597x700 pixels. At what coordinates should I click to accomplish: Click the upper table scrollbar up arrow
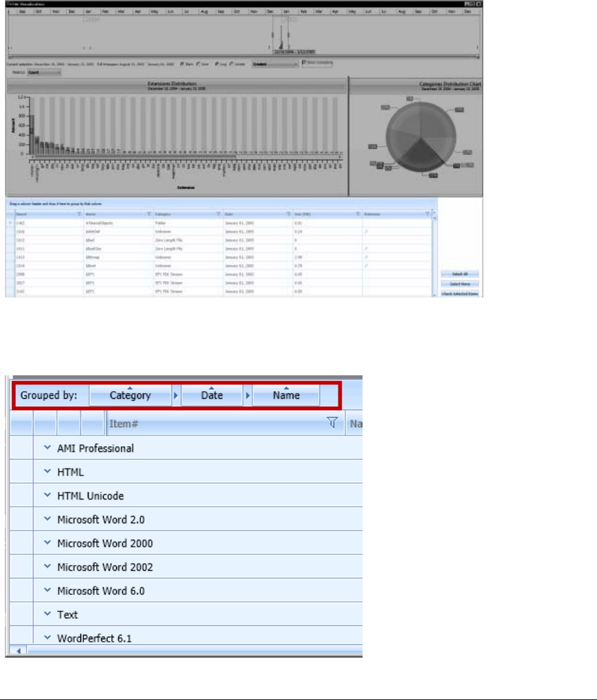(434, 213)
